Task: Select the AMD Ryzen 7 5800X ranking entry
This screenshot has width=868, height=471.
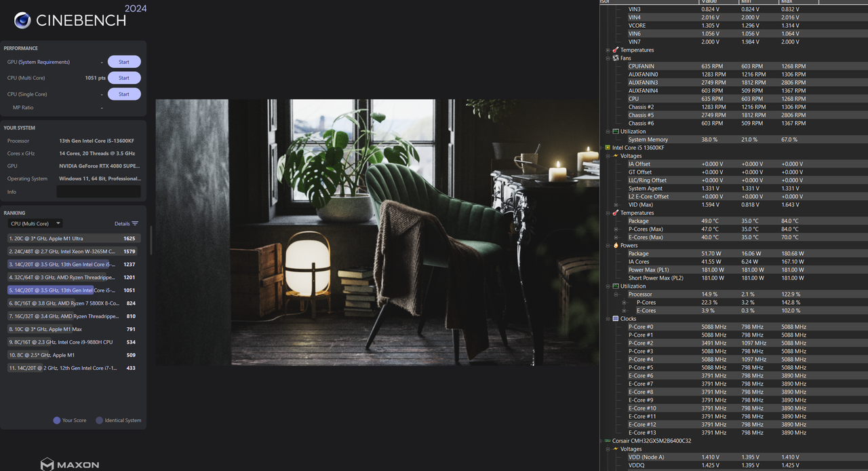Action: point(73,303)
